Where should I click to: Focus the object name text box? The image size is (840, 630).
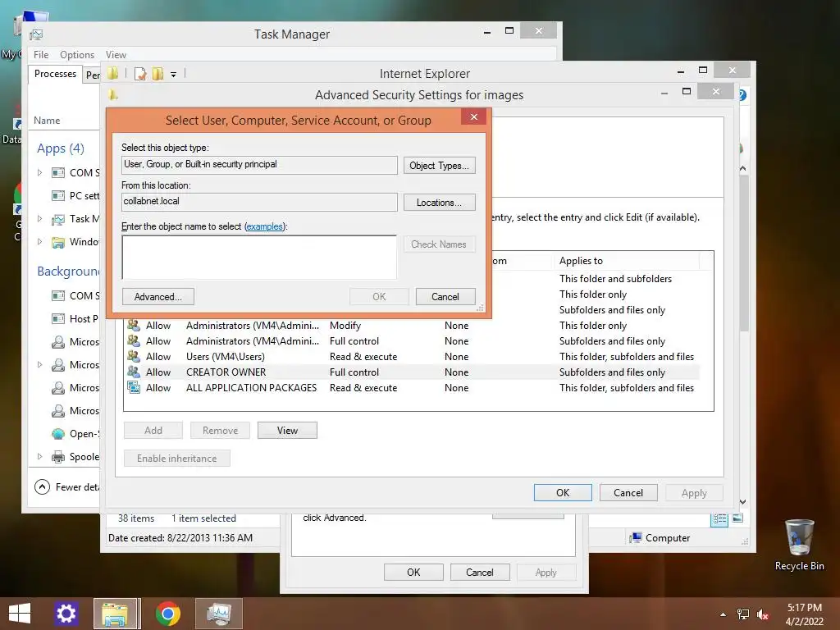pos(259,257)
